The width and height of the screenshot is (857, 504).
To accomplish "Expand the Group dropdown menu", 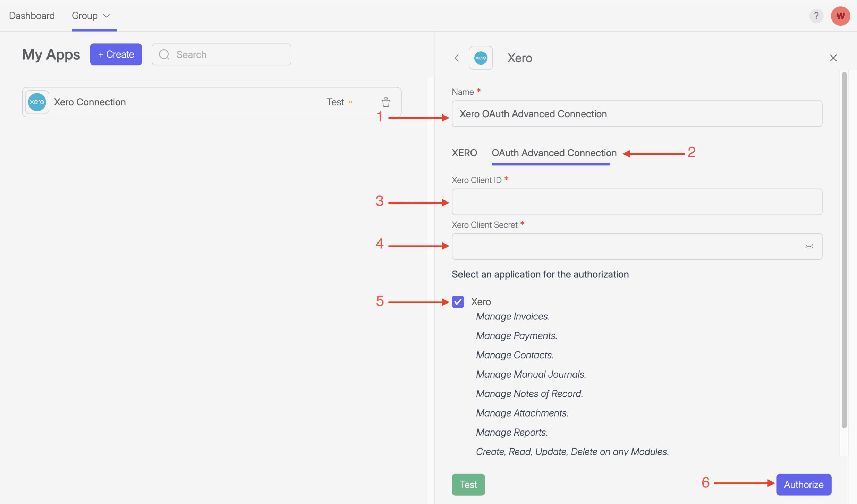I will point(91,16).
